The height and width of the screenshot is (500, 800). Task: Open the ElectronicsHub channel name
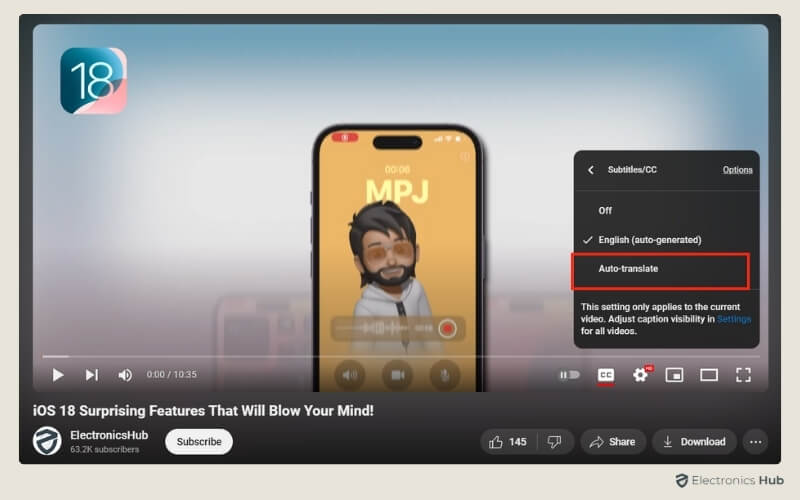[109, 435]
